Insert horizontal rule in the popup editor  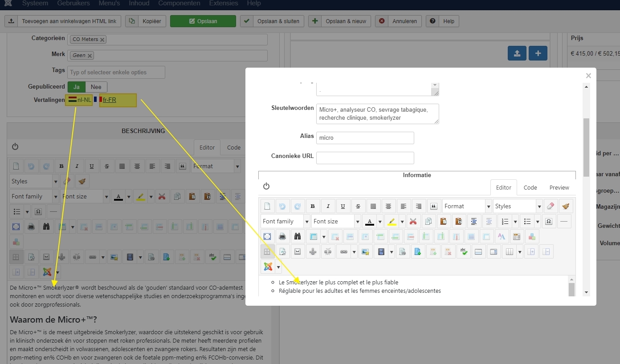(x=564, y=221)
